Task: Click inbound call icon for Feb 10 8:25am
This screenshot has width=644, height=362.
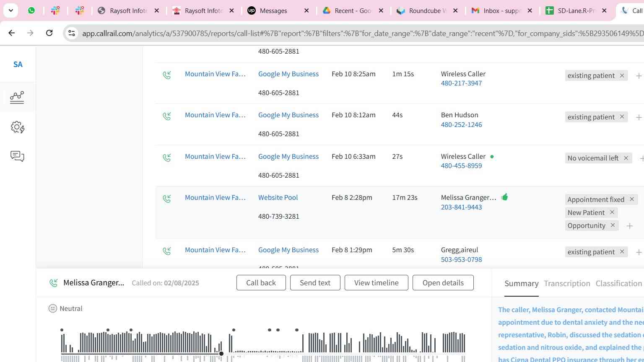Action: pos(167,75)
